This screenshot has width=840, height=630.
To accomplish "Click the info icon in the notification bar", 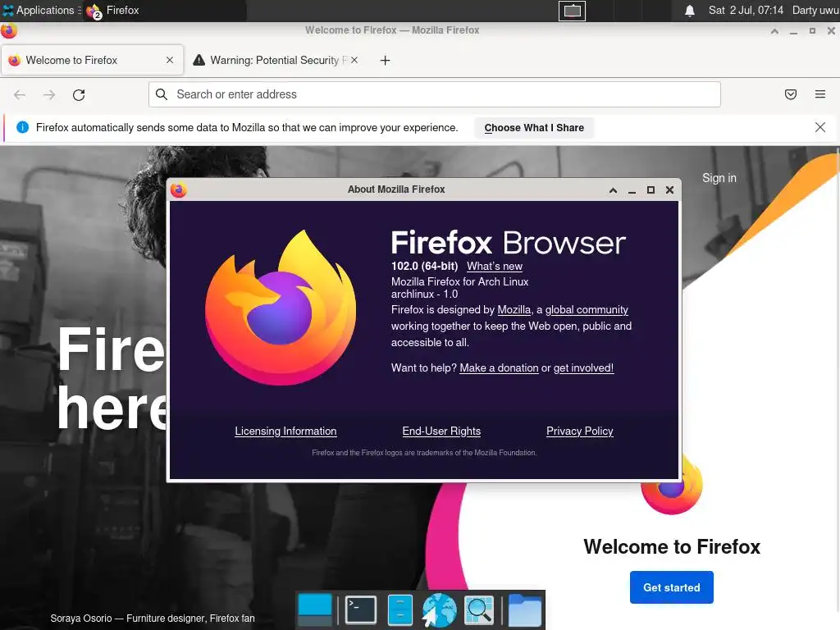I will tap(22, 127).
